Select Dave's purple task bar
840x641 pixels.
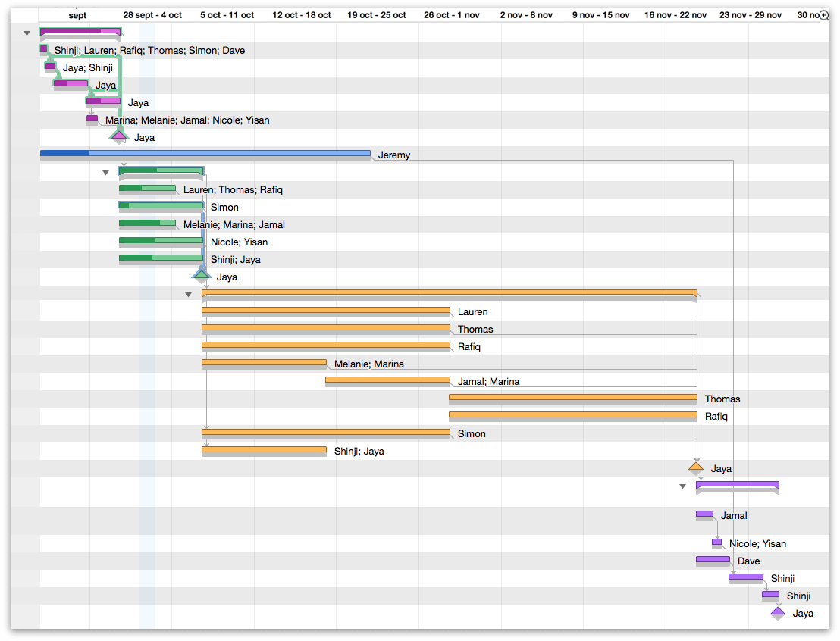pos(713,561)
